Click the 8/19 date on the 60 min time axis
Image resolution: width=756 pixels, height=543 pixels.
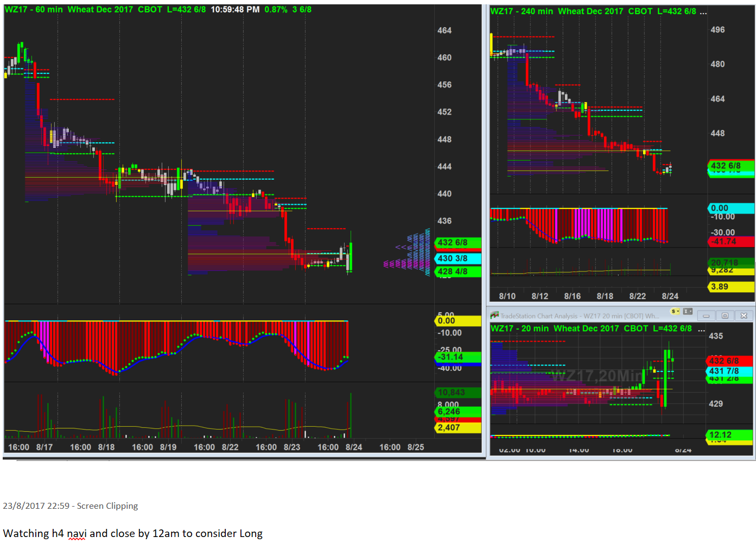[x=168, y=447]
